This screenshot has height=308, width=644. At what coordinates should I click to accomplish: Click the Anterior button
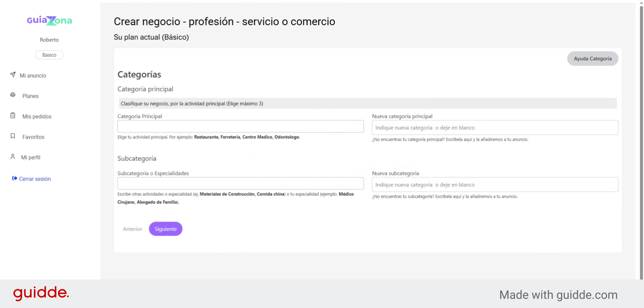point(132,229)
